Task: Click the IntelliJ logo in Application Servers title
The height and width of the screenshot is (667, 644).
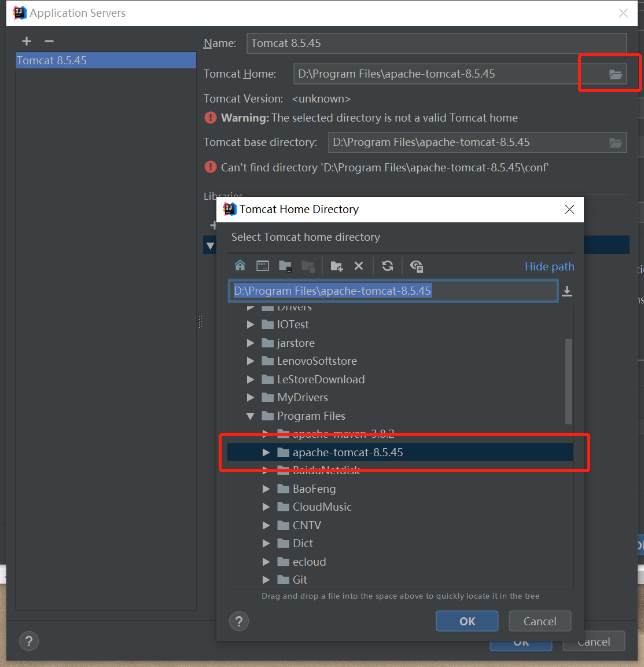Action: (x=20, y=13)
